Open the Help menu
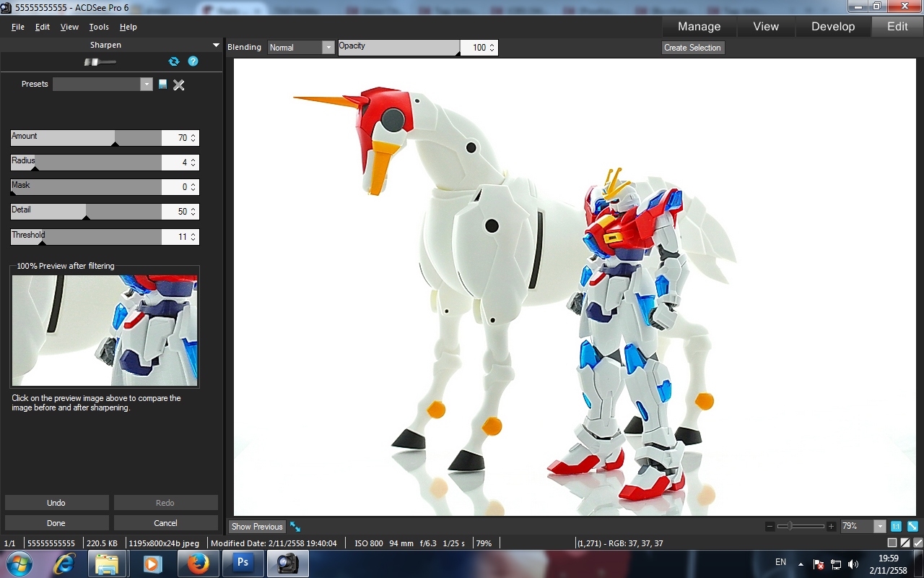924x578 pixels. click(128, 27)
